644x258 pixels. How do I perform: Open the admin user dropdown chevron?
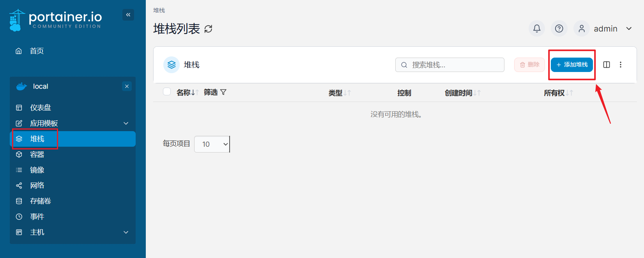pyautogui.click(x=629, y=28)
